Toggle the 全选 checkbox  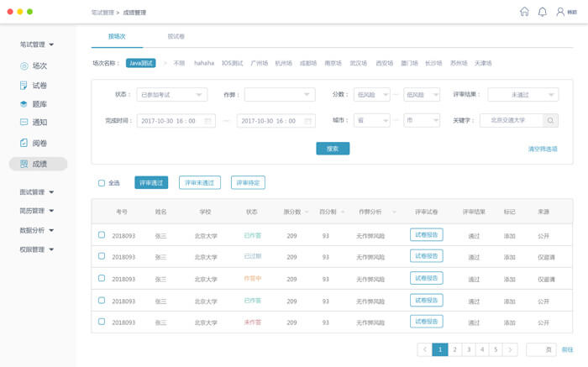coord(102,183)
